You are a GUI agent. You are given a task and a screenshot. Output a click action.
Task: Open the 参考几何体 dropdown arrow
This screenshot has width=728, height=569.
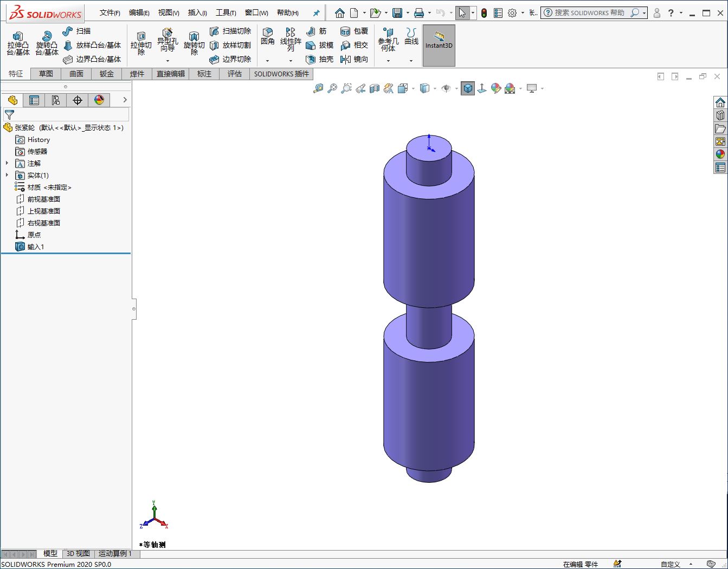pos(388,61)
